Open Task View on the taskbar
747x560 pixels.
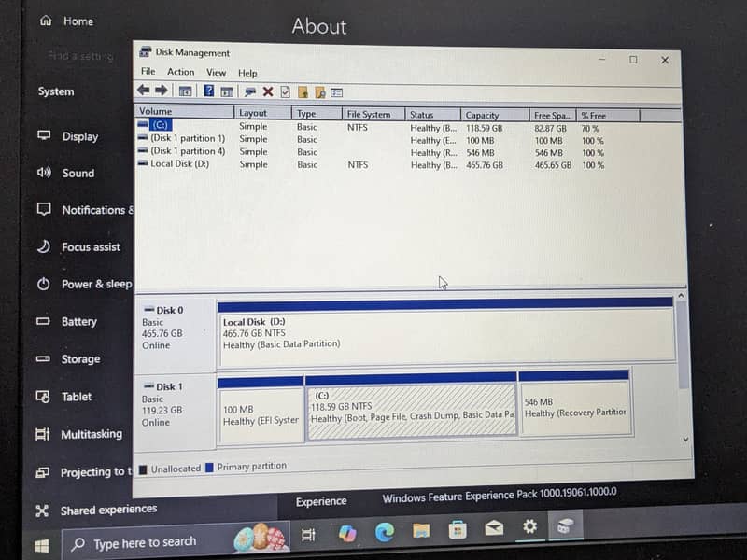coord(309,535)
